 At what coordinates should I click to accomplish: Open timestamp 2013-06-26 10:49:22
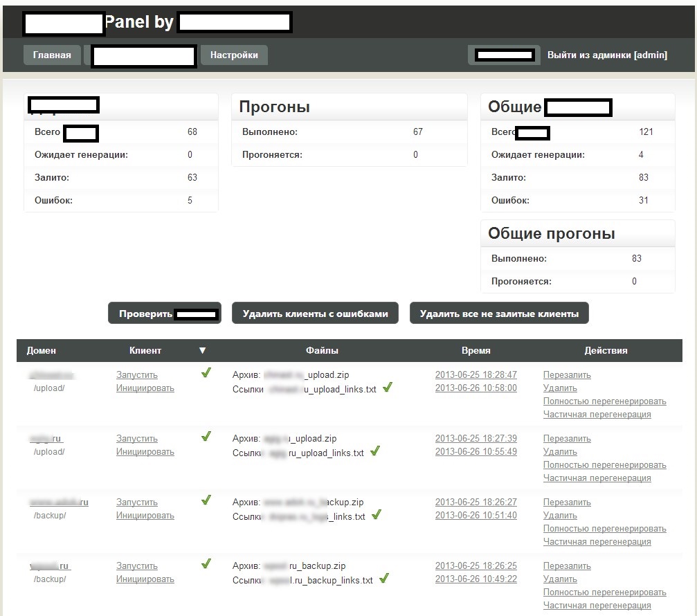click(x=476, y=579)
